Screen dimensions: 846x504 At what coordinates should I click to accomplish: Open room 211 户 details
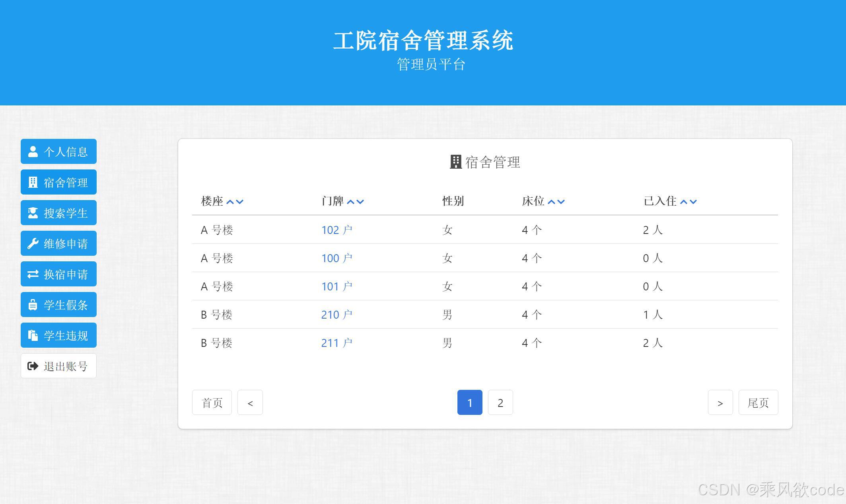(x=336, y=342)
